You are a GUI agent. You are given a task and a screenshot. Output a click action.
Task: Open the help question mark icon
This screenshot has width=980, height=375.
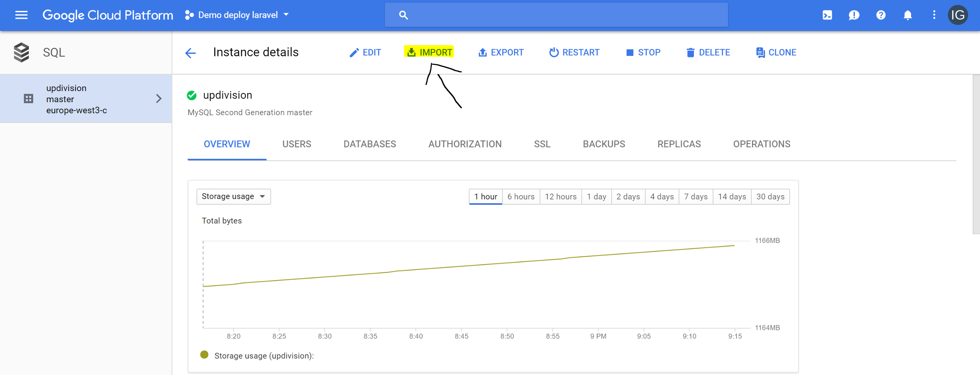pyautogui.click(x=881, y=15)
